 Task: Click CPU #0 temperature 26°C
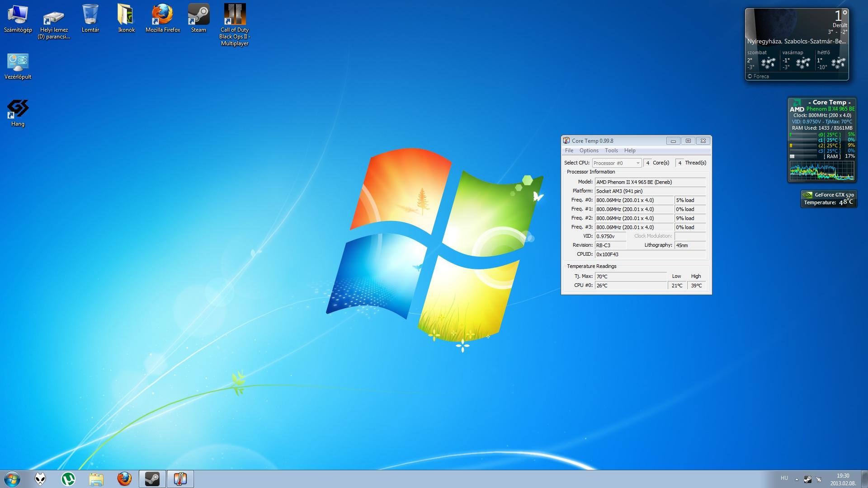(x=631, y=286)
